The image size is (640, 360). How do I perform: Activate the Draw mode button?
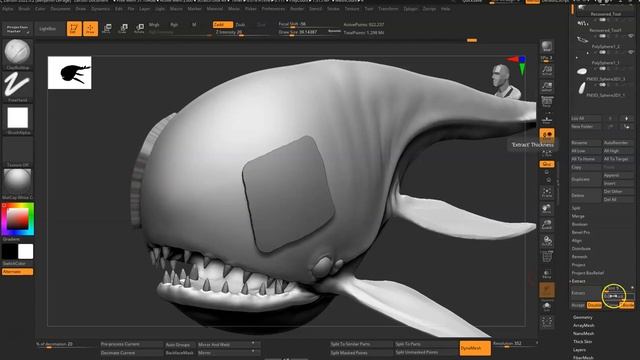pos(91,29)
